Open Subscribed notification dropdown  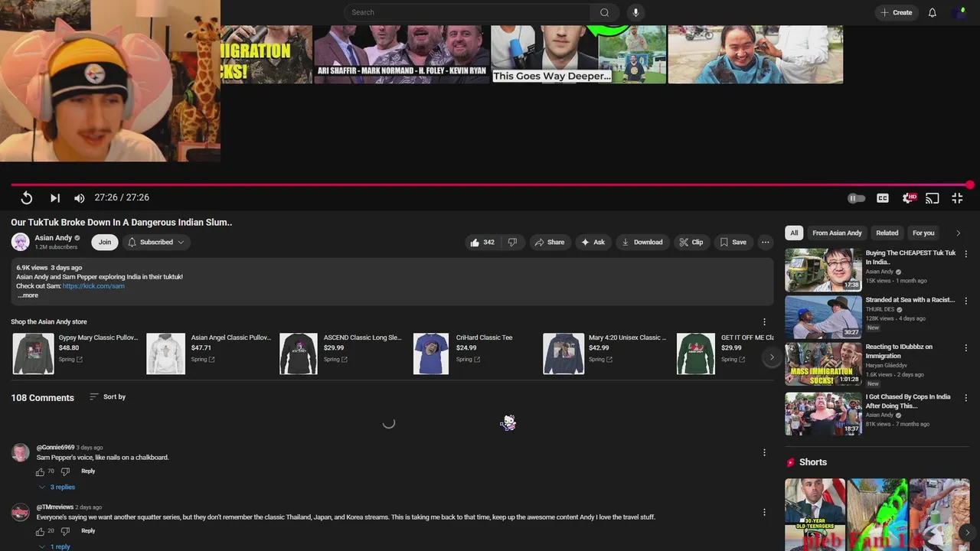(155, 243)
